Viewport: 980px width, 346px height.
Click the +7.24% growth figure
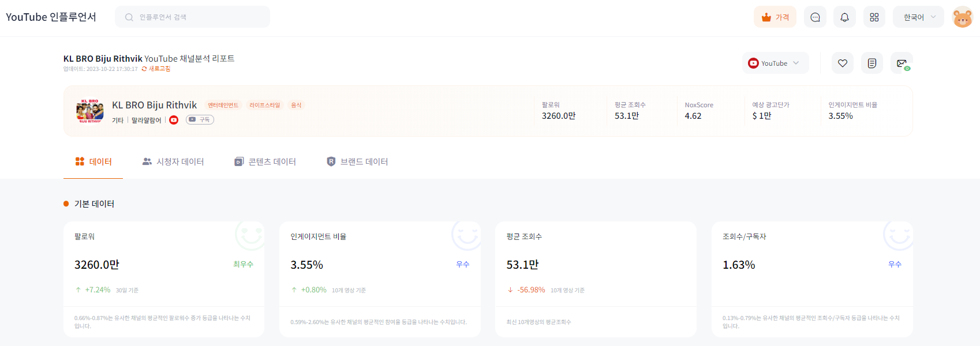[x=98, y=290]
